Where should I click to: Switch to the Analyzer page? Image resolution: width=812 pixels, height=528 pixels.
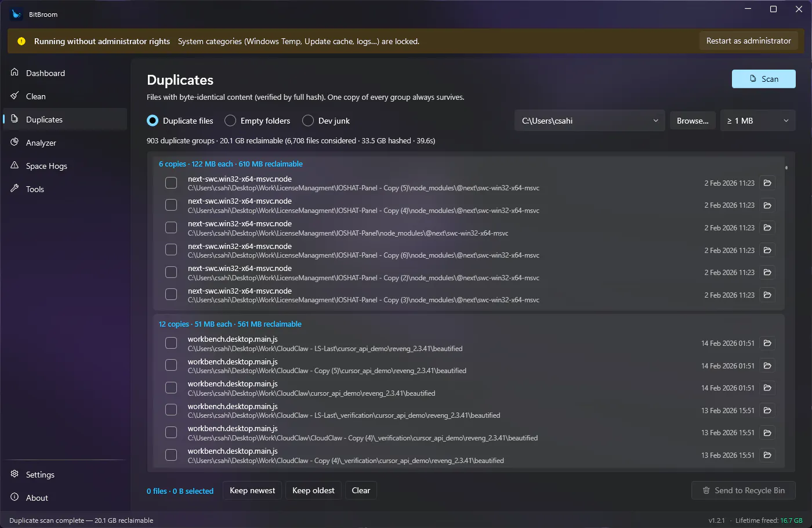(65, 143)
